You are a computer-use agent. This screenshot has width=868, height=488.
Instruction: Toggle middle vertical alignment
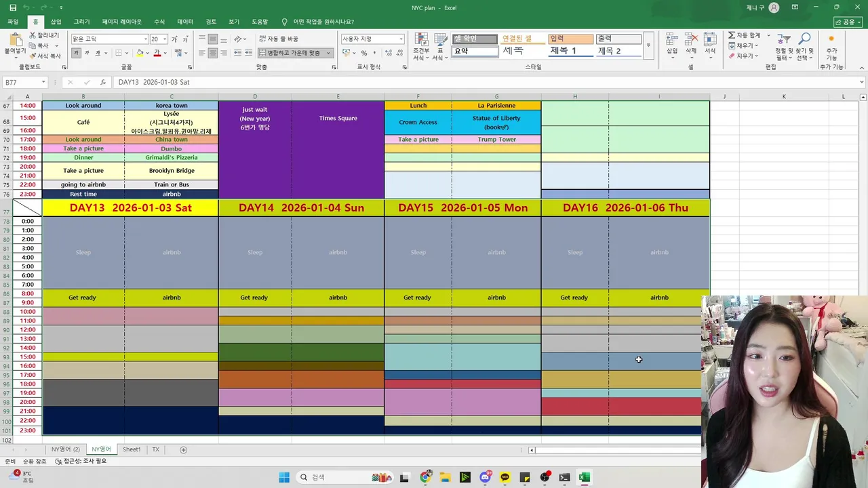click(x=213, y=39)
